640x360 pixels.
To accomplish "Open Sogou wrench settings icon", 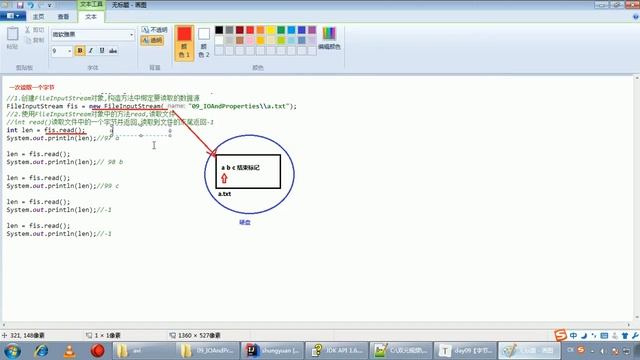I will pos(635,336).
